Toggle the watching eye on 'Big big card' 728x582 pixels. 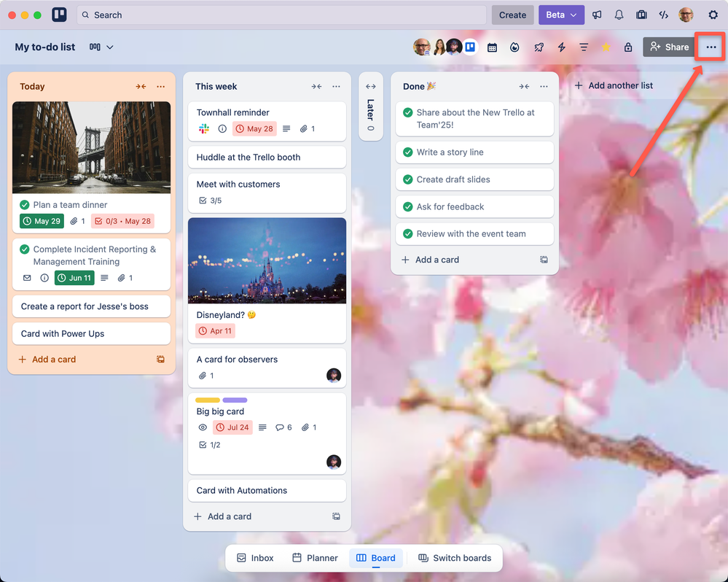[202, 427]
